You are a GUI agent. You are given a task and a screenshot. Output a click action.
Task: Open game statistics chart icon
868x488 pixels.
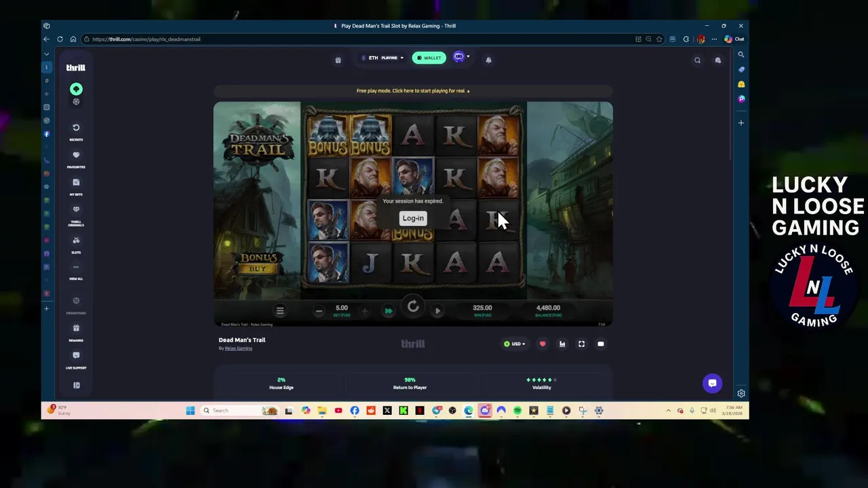click(562, 344)
